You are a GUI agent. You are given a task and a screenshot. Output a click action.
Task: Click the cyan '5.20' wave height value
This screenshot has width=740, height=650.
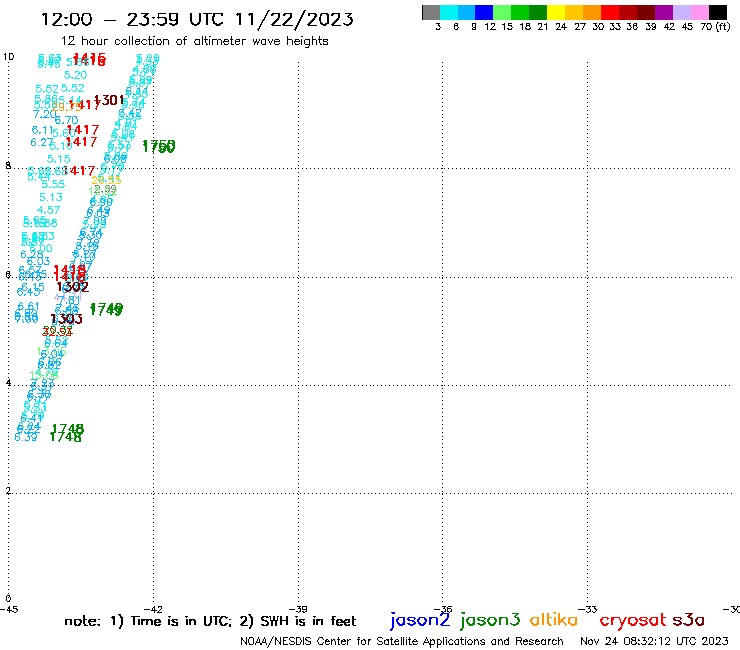[76, 75]
